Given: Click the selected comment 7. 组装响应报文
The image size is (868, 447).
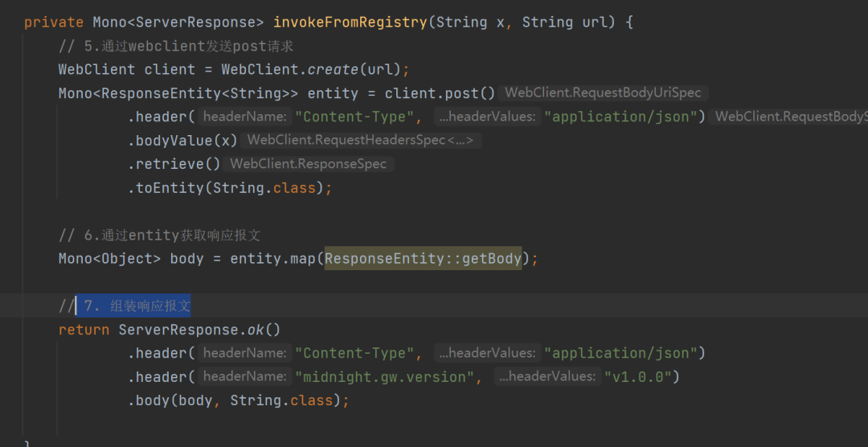Looking at the screenshot, I should (133, 306).
